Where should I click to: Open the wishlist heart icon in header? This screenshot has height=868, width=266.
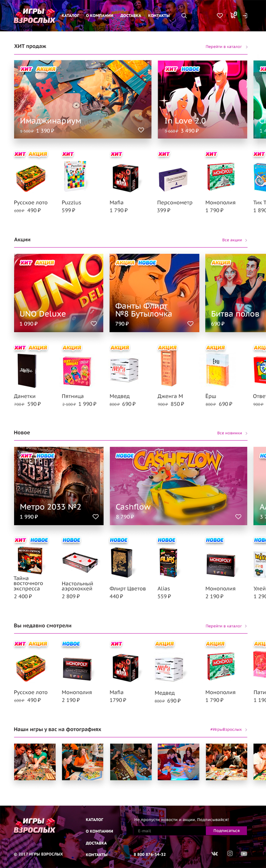(x=220, y=15)
